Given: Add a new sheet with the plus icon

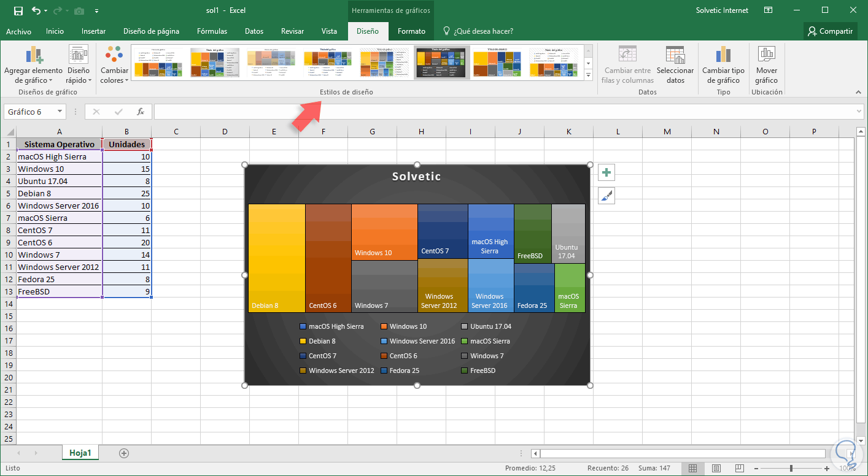Looking at the screenshot, I should [124, 453].
